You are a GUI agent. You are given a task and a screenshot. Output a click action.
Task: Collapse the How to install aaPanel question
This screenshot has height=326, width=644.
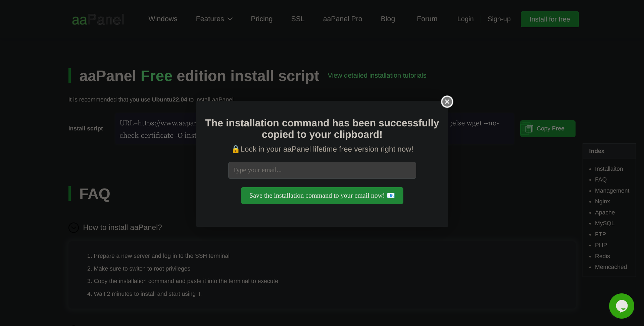pyautogui.click(x=73, y=228)
